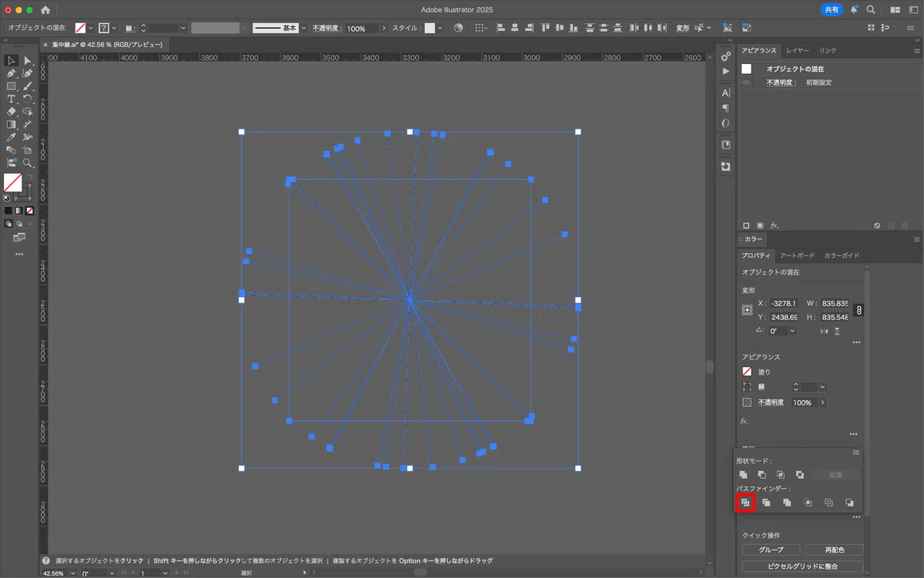Select the Selection arrow tool
The image size is (924, 578).
[x=12, y=61]
